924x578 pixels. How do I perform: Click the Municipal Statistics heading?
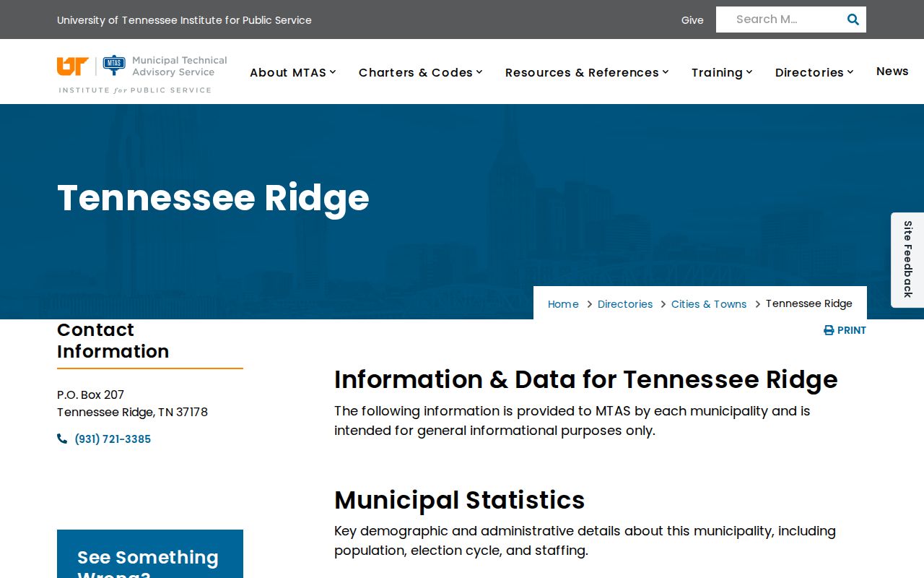[459, 500]
